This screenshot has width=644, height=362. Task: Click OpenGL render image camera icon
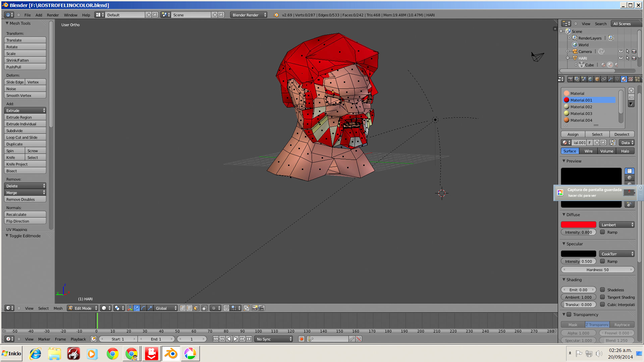[255, 308]
